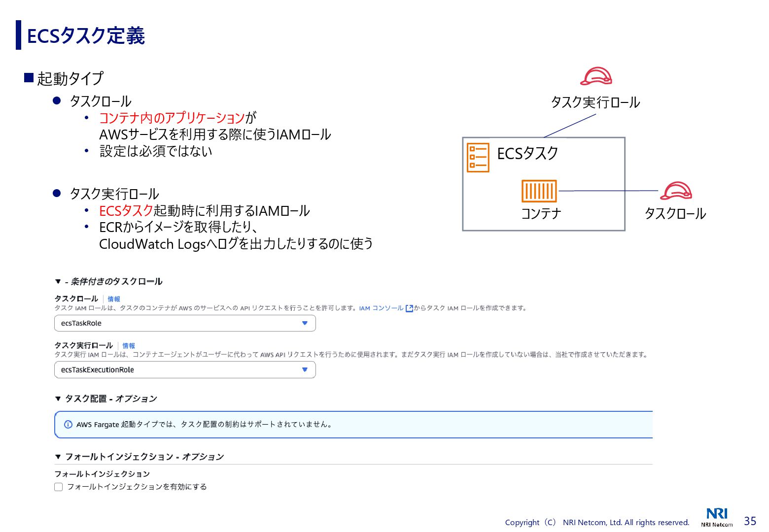Open the 情報 link beside タスクロール
This screenshot has height=532, width=769.
click(x=114, y=299)
